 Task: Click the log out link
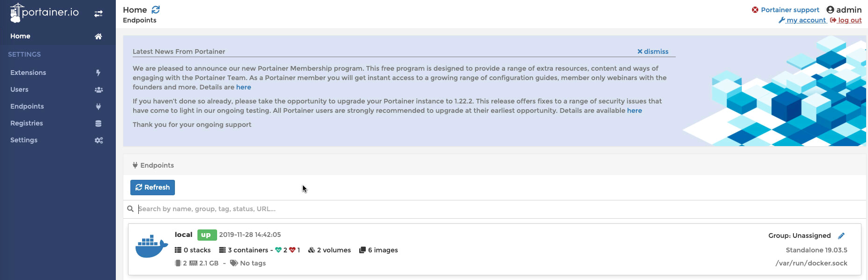coord(849,20)
